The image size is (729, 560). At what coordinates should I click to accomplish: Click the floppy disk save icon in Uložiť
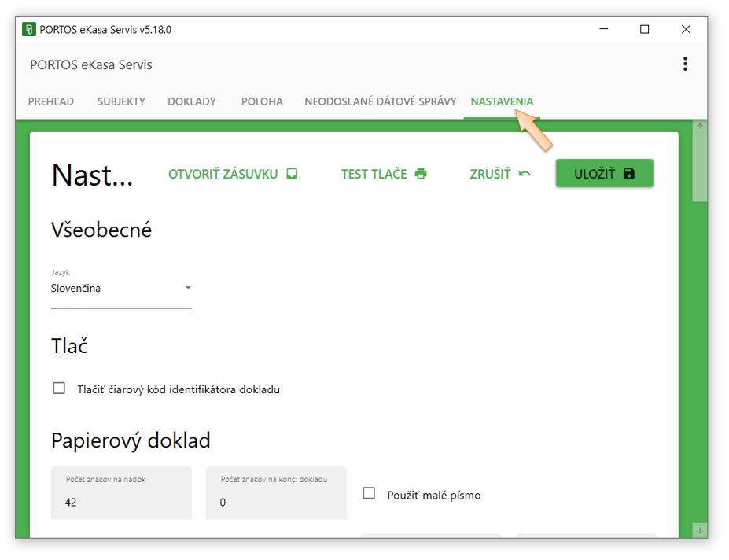coord(628,174)
